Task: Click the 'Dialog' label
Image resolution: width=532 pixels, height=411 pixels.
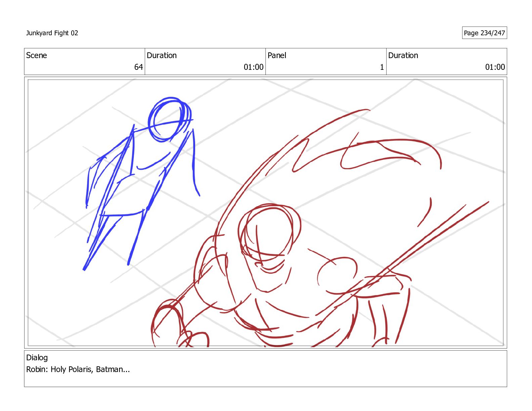Action: pos(37,358)
